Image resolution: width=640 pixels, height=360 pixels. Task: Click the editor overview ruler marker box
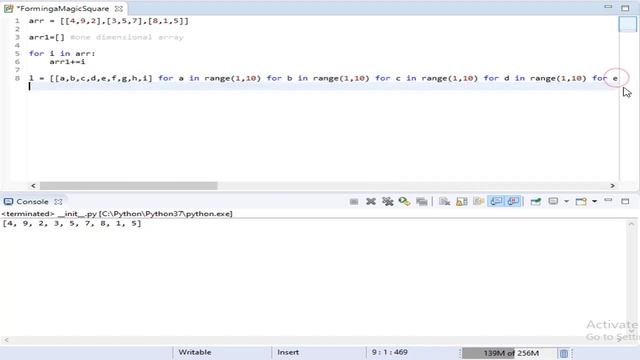[627, 24]
